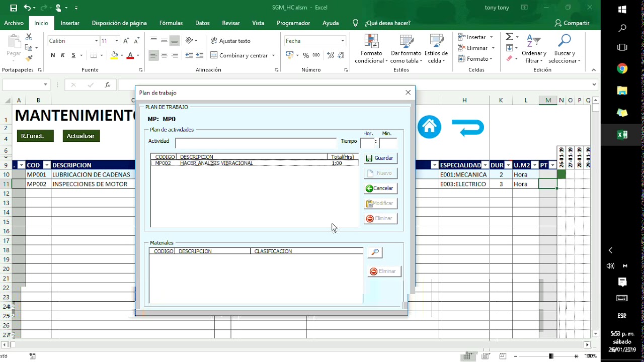The height and width of the screenshot is (362, 644).
Task: Increase font size with the larger A icon
Action: (x=126, y=41)
